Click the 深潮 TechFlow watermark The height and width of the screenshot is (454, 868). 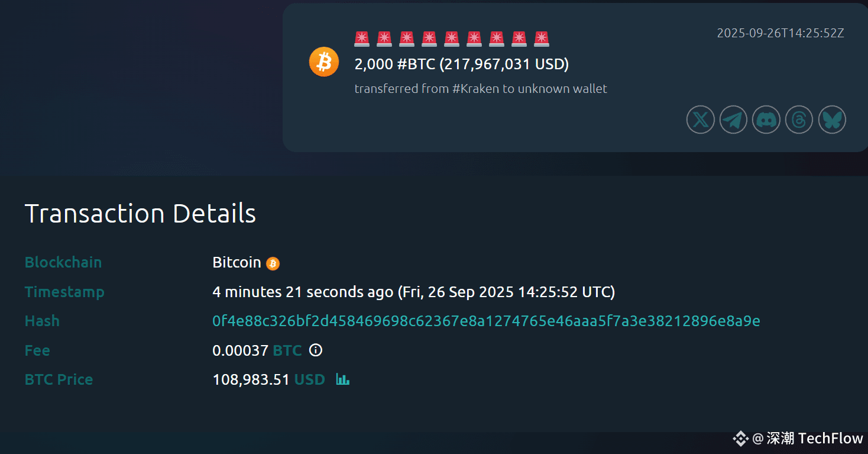point(808,439)
